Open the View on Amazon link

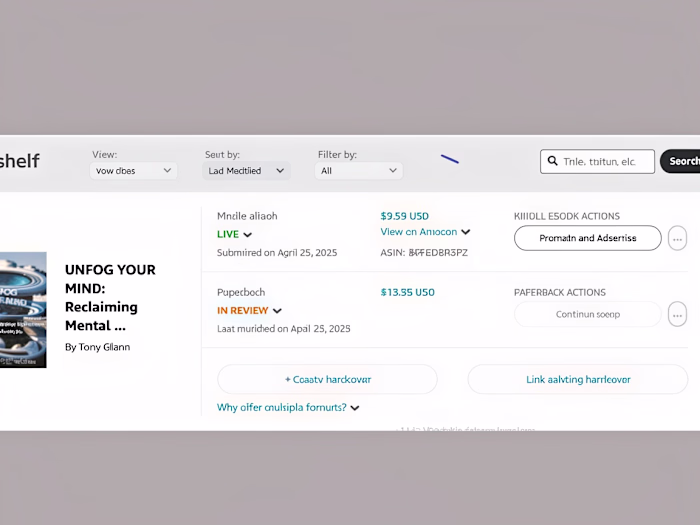[x=418, y=232]
